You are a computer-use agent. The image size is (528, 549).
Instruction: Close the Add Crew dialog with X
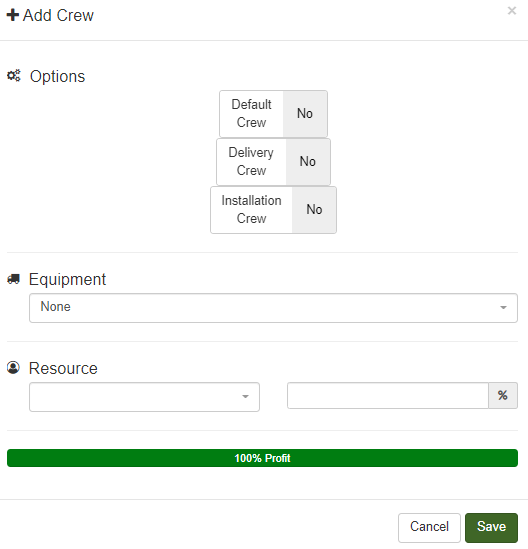click(512, 11)
